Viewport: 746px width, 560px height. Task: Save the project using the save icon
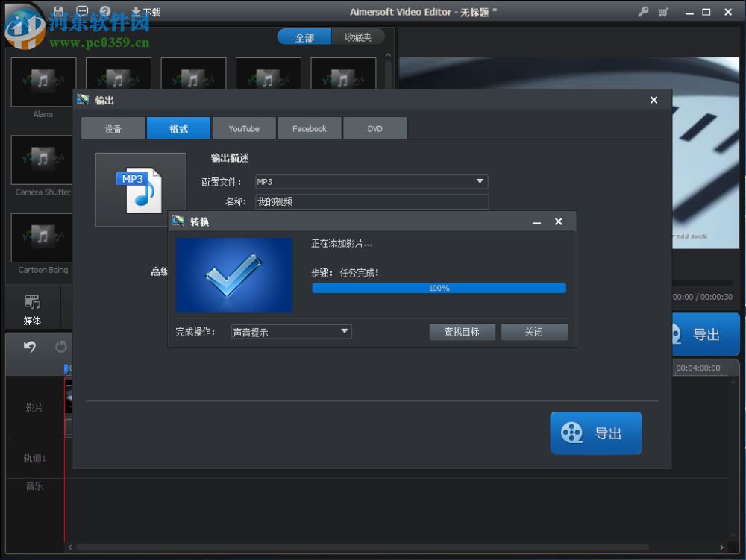(59, 9)
